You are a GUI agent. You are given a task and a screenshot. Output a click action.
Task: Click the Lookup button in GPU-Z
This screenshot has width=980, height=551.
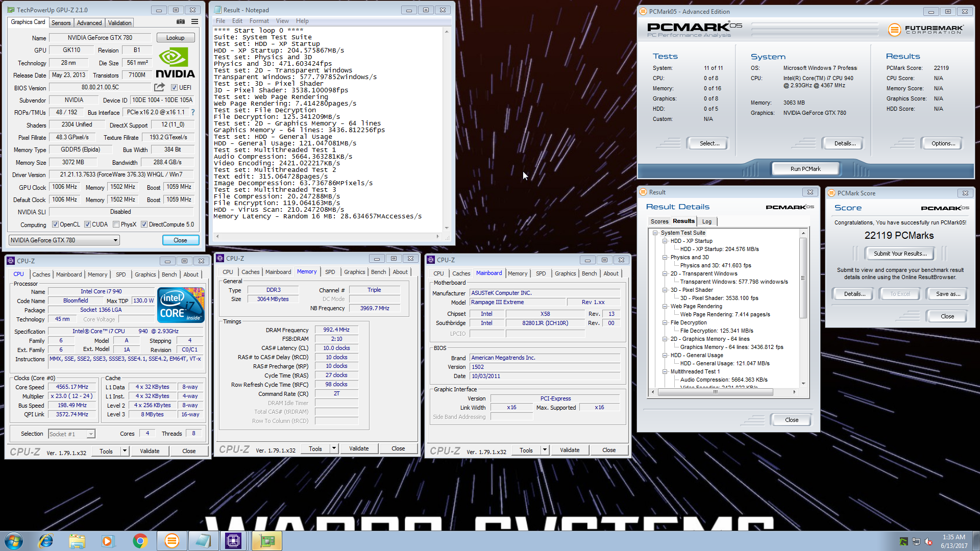point(175,38)
